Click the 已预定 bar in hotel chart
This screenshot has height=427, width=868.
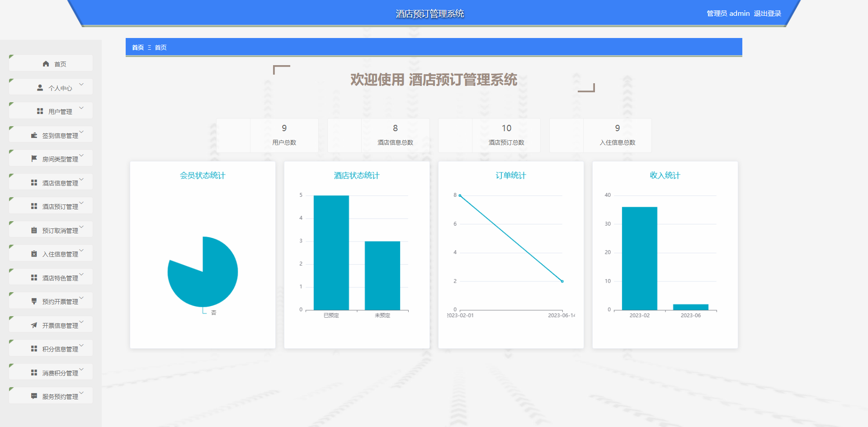pyautogui.click(x=331, y=253)
